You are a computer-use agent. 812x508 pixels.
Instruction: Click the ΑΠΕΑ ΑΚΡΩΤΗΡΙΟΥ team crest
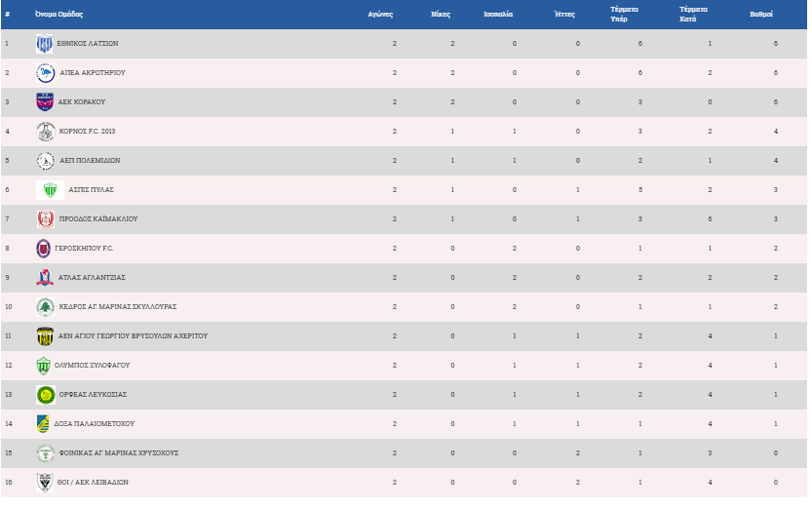tap(46, 73)
